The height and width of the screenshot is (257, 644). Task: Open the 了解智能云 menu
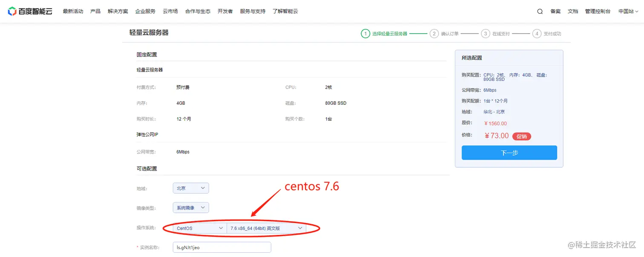click(x=285, y=11)
